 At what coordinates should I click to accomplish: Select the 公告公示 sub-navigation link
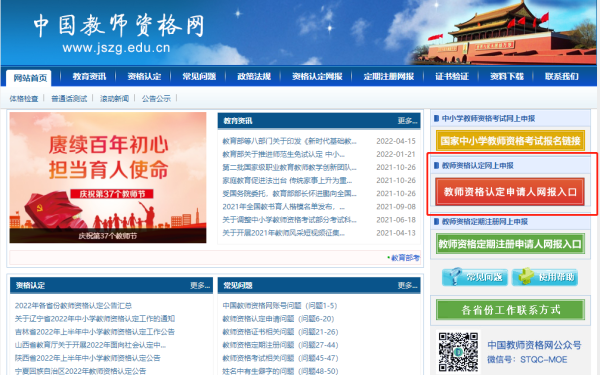coord(156,99)
